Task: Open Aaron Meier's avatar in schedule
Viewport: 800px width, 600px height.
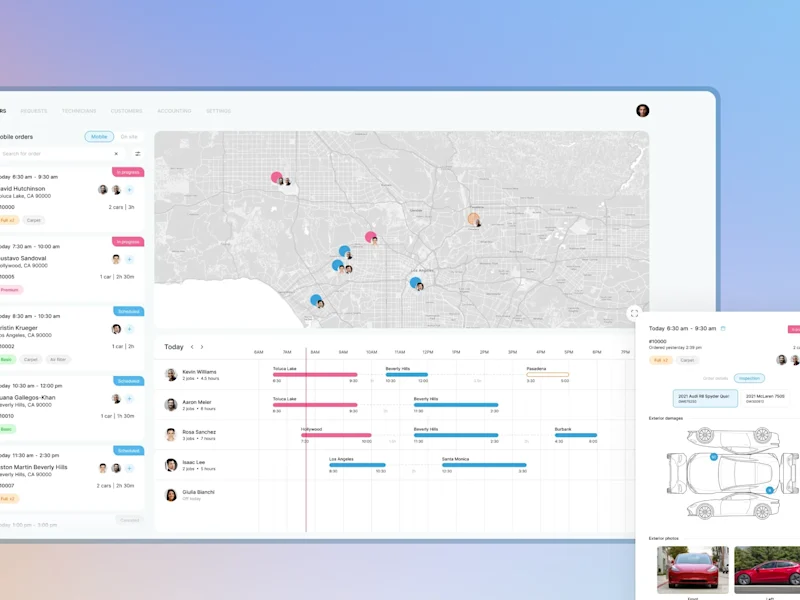Action: (x=171, y=405)
